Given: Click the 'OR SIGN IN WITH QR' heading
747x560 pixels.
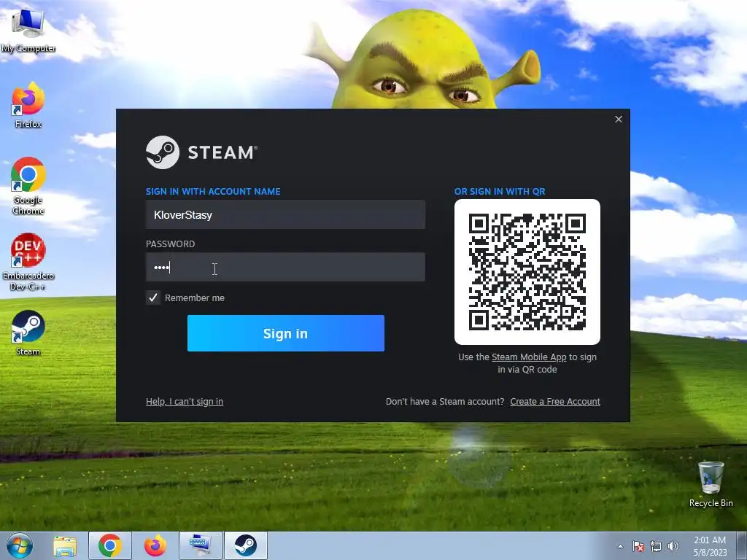Looking at the screenshot, I should click(500, 192).
